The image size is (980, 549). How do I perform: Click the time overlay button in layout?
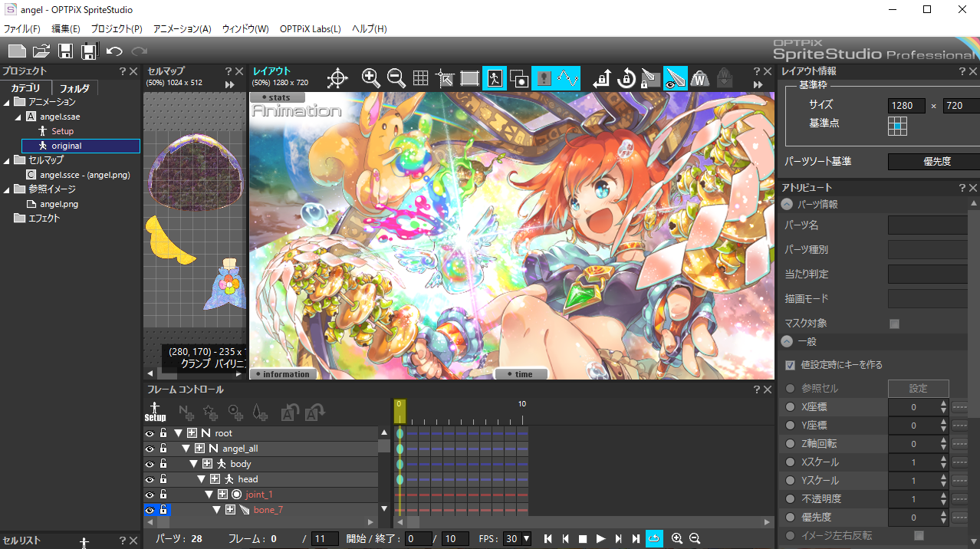click(521, 374)
